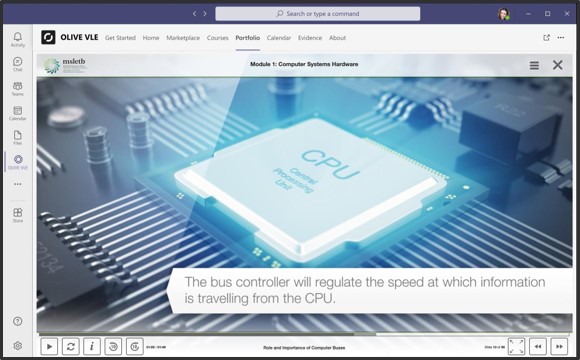Open Activity in the Teams sidebar
This screenshot has height=360, width=580.
click(x=18, y=39)
